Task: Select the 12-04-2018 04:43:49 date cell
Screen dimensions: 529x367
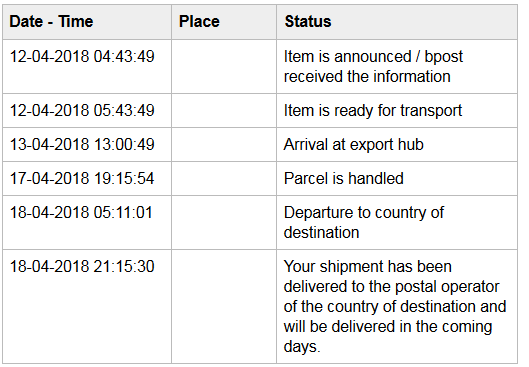Action: [87, 66]
